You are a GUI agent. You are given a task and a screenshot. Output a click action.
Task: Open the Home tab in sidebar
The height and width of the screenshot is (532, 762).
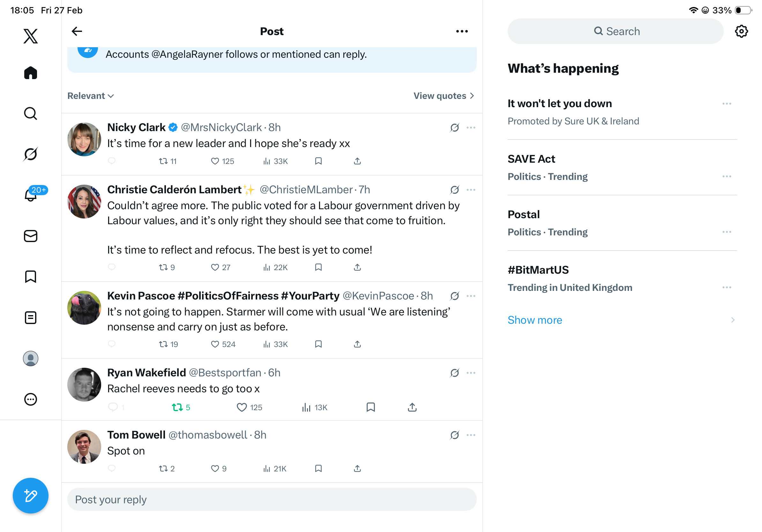[31, 73]
